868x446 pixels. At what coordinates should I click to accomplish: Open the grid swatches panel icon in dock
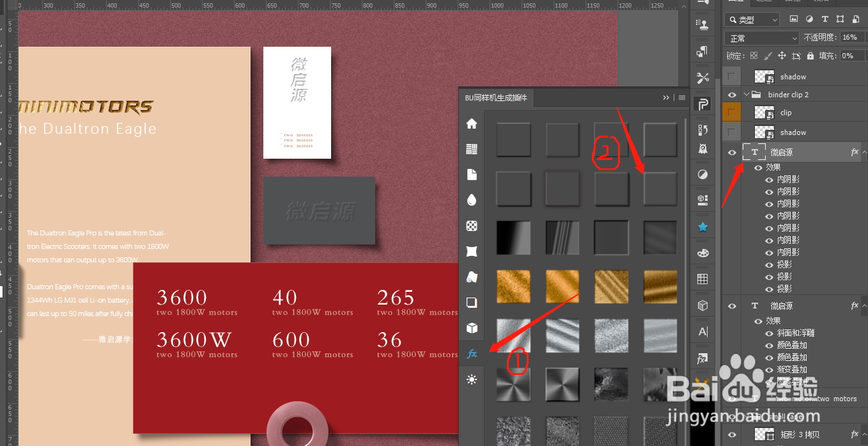click(703, 279)
